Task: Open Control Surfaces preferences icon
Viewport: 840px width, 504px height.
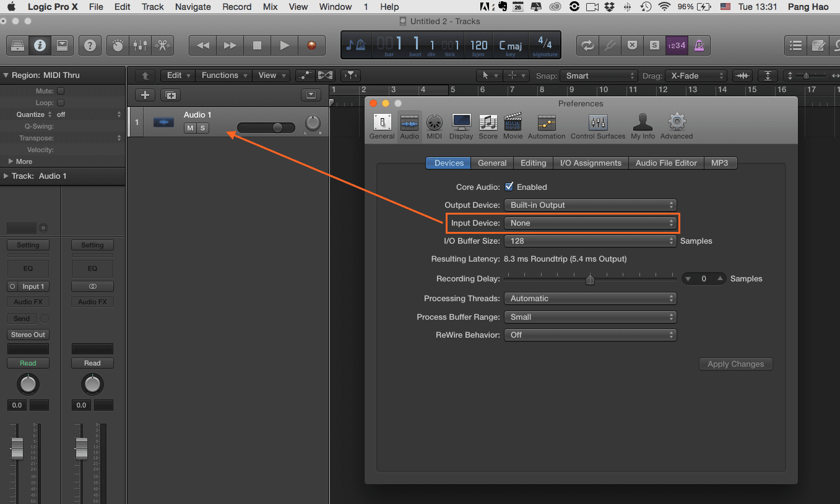Action: pos(598,126)
